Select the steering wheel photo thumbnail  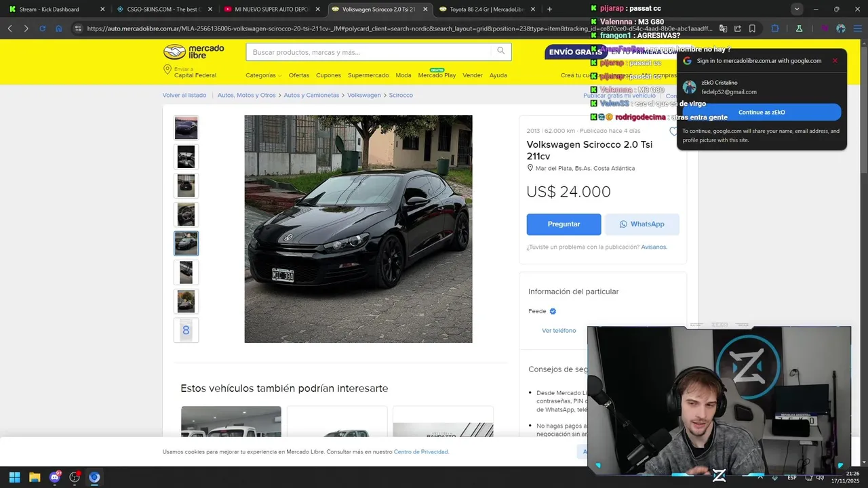[186, 215]
